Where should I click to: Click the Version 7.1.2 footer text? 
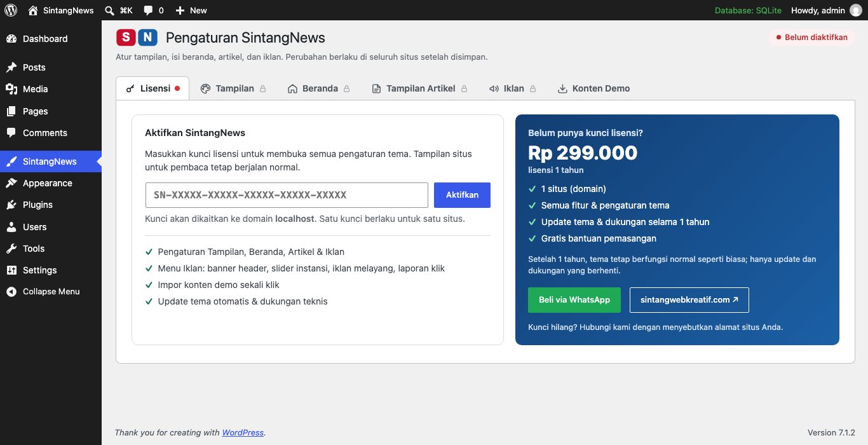pos(831,432)
